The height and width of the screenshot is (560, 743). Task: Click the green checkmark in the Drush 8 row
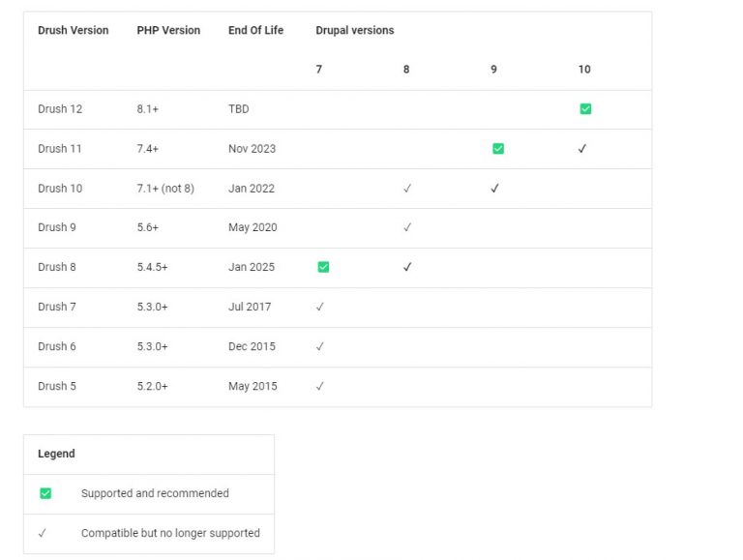[x=323, y=267]
